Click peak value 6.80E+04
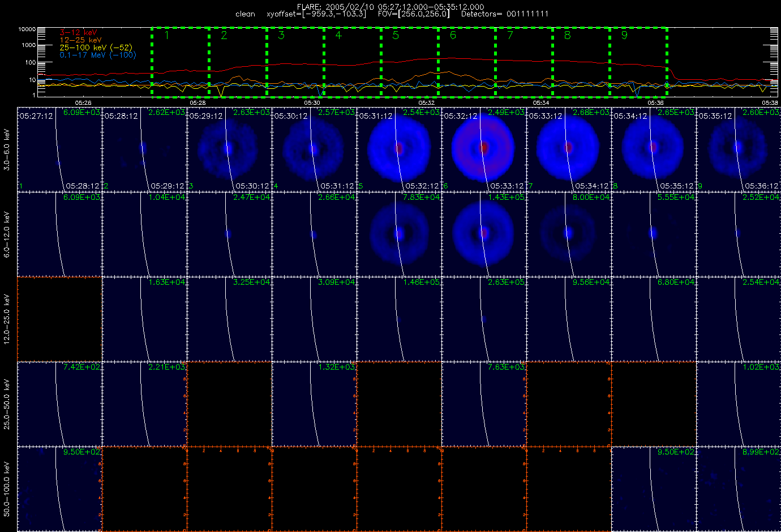Image resolution: width=781 pixels, height=532 pixels. click(x=676, y=282)
